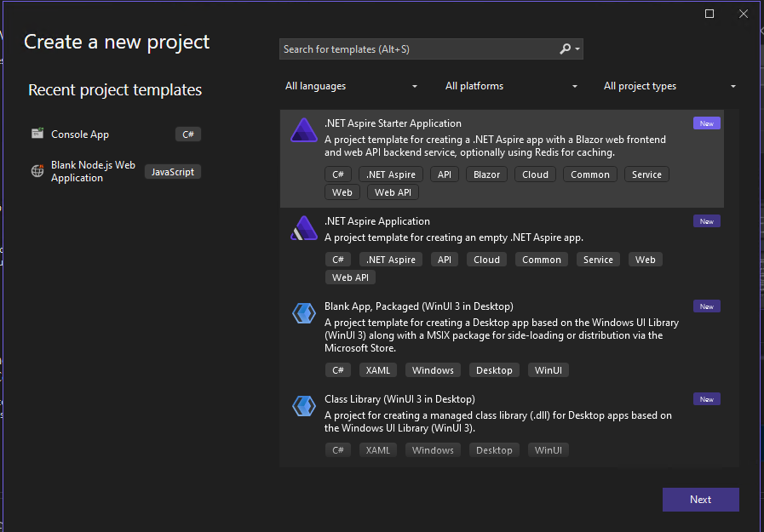Click the Web API tag on the Starter Application

coord(393,192)
